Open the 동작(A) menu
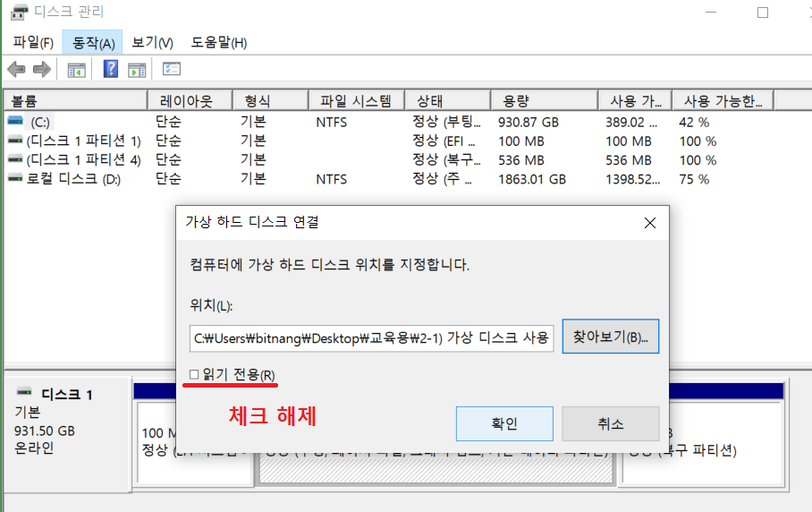Viewport: 812px width, 512px height. [94, 42]
